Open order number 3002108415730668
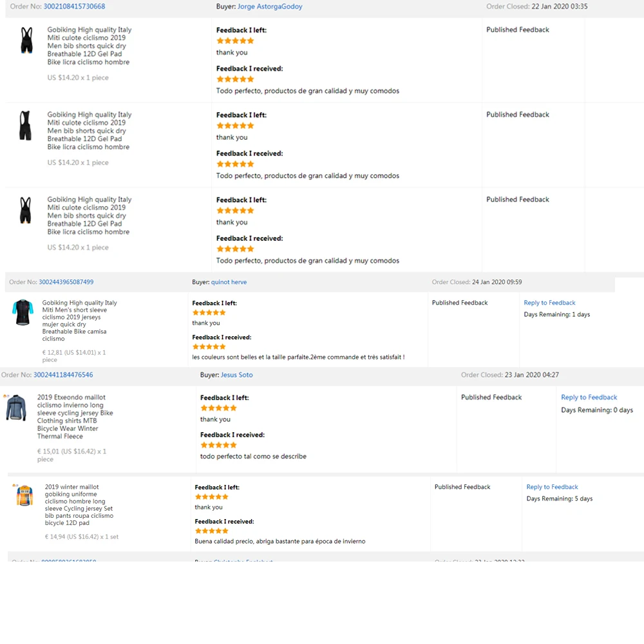The width and height of the screenshot is (644, 644). (x=74, y=6)
